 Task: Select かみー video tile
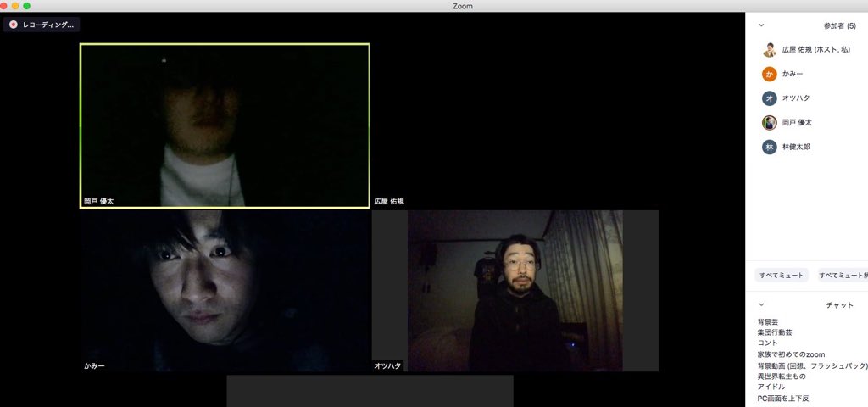click(225, 291)
